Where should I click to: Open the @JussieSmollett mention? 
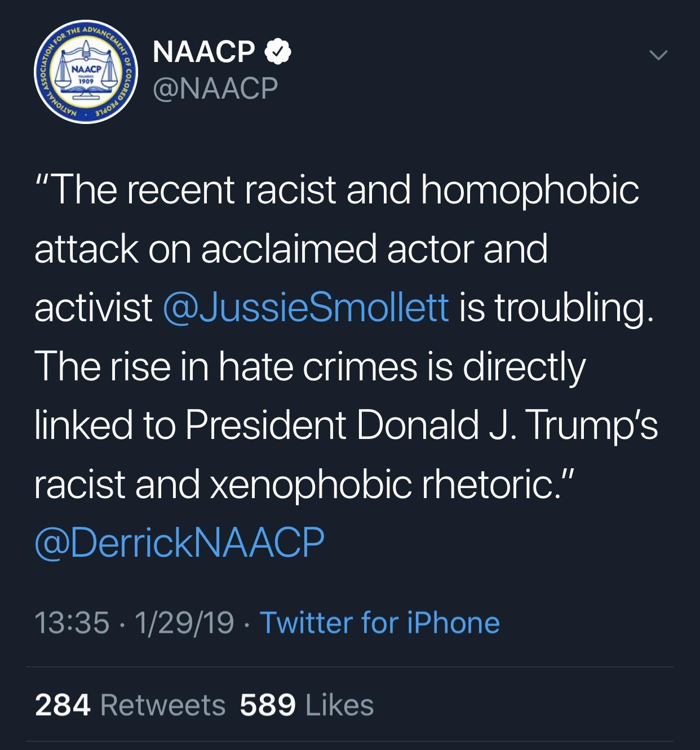[306, 308]
